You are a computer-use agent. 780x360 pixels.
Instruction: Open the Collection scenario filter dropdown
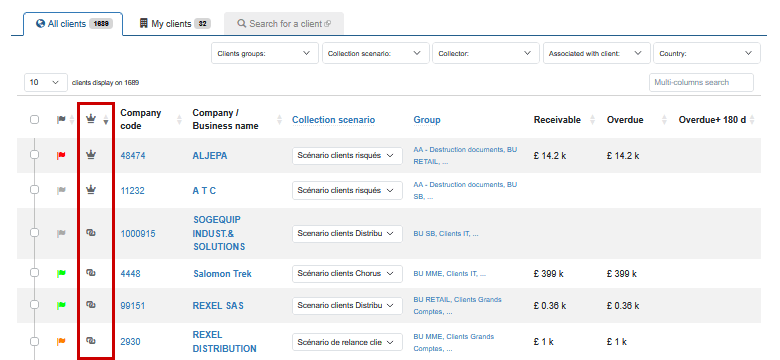375,53
